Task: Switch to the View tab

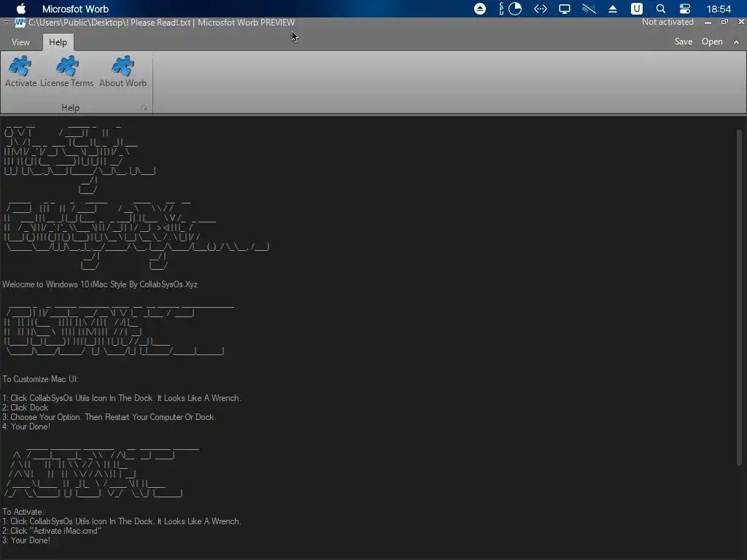Action: coord(20,42)
